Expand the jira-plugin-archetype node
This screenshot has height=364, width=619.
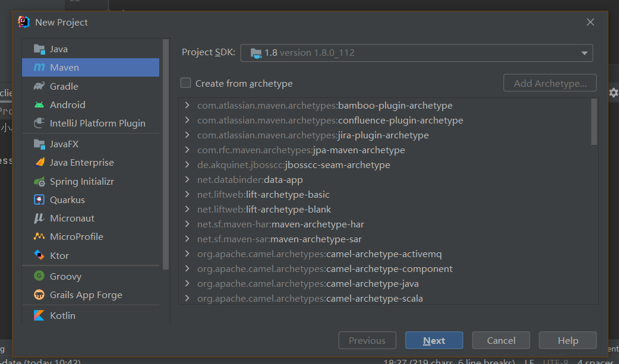(187, 135)
